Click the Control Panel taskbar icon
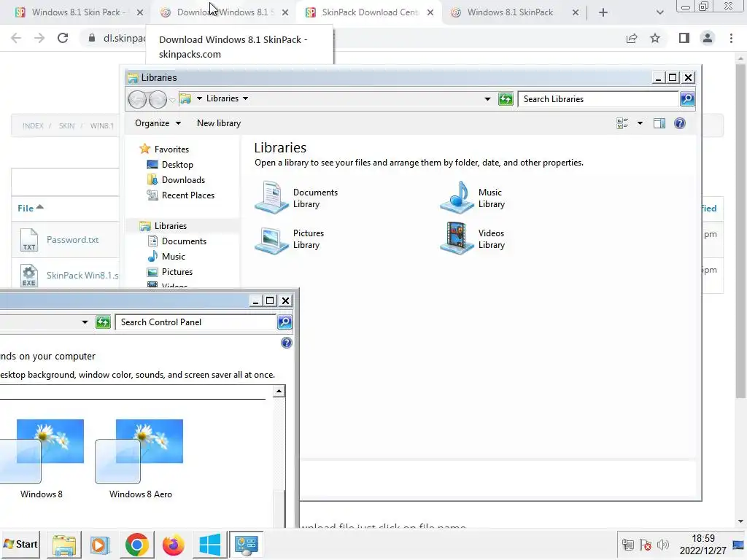This screenshot has width=747, height=560. [247, 545]
